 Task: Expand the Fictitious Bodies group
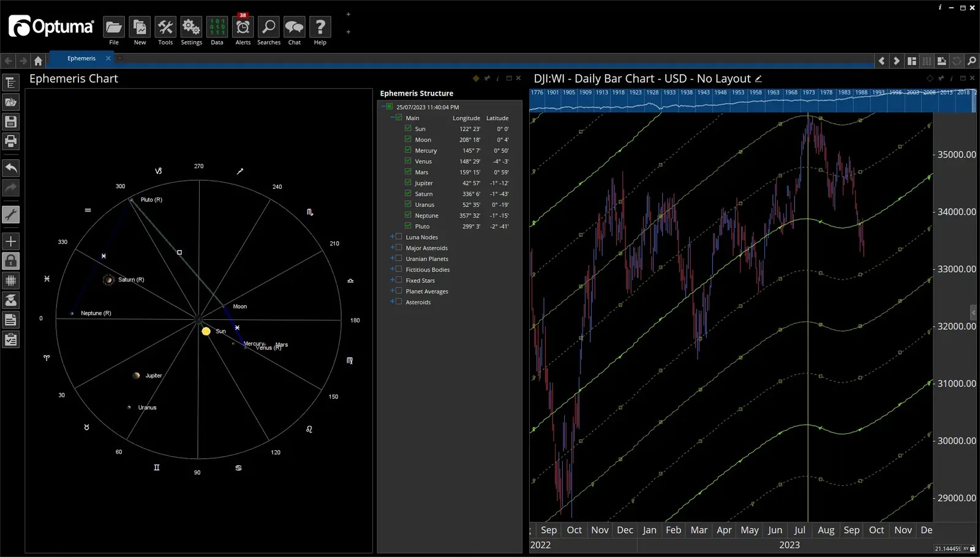tap(393, 269)
